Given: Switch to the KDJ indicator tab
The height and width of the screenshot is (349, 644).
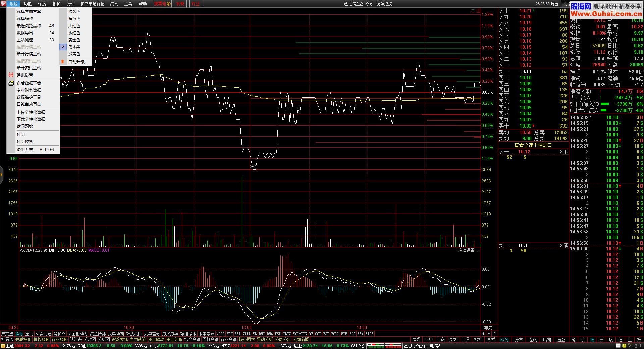Looking at the screenshot, I should tap(229, 334).
